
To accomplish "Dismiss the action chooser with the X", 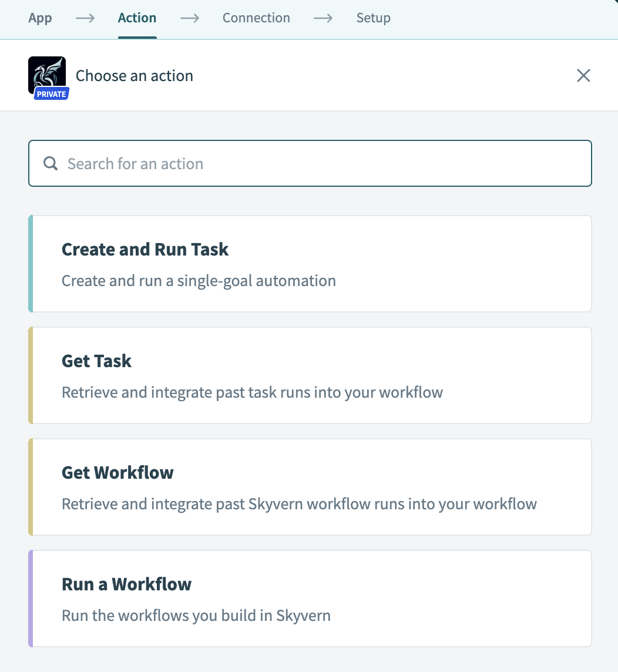I will point(583,75).
